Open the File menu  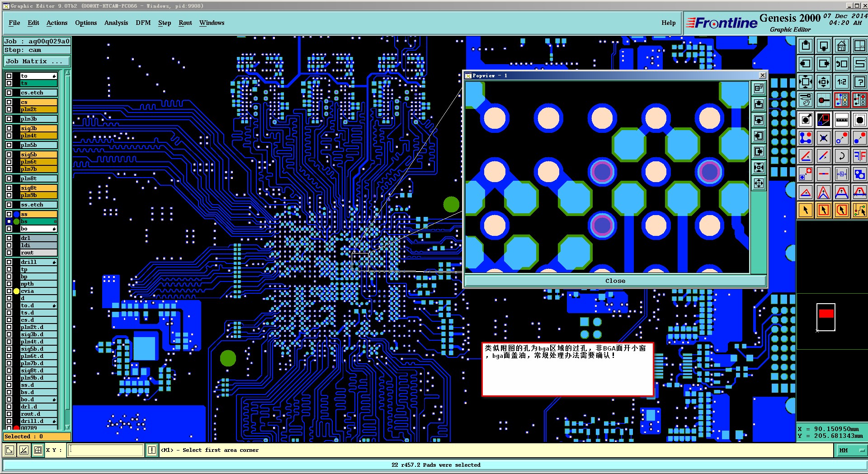[x=14, y=23]
